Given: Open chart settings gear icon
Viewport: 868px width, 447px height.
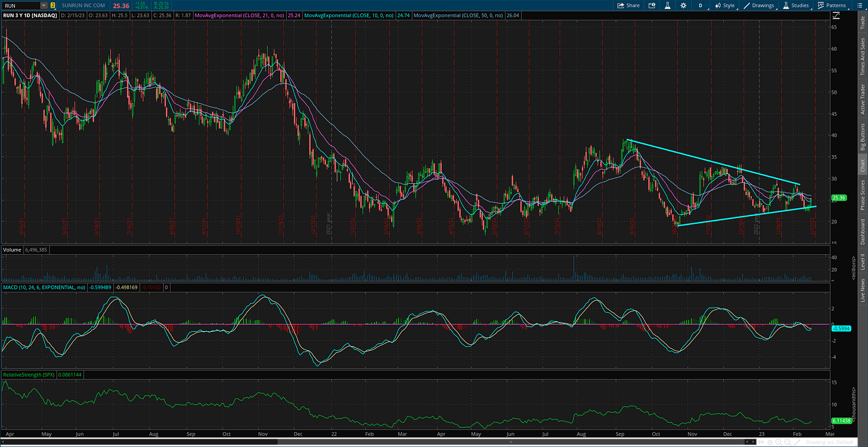Looking at the screenshot, I should tap(683, 5).
